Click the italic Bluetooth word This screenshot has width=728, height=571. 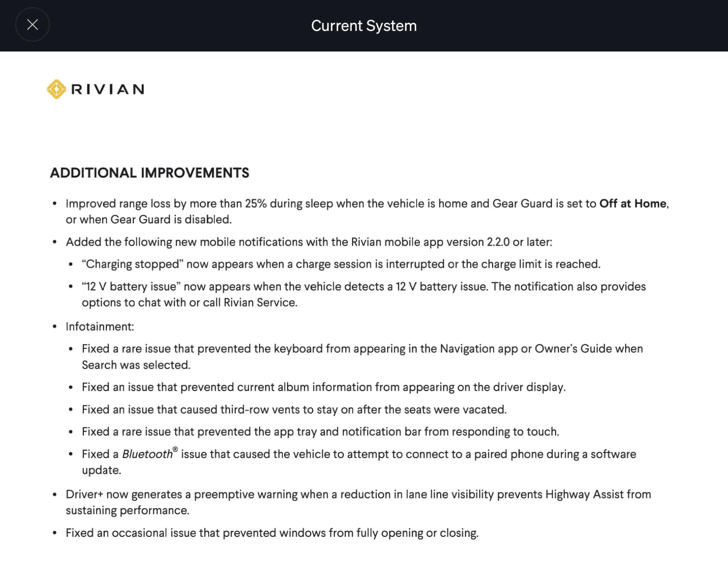coord(147,454)
